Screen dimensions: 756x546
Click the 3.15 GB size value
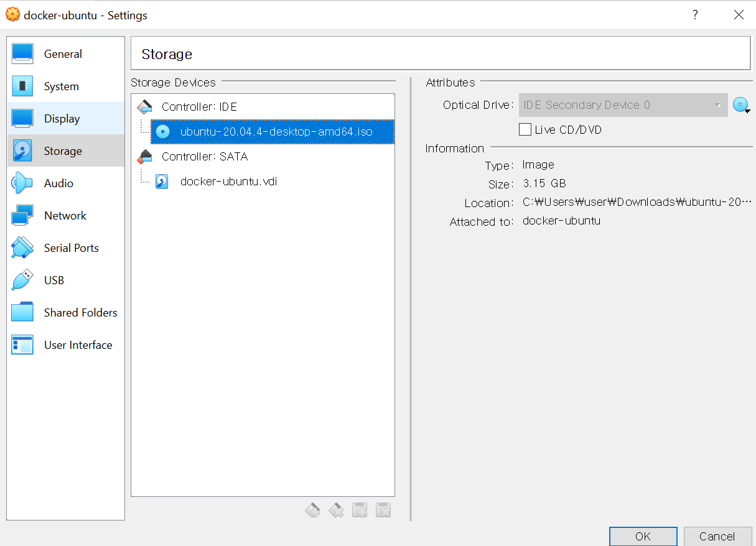pyautogui.click(x=544, y=183)
